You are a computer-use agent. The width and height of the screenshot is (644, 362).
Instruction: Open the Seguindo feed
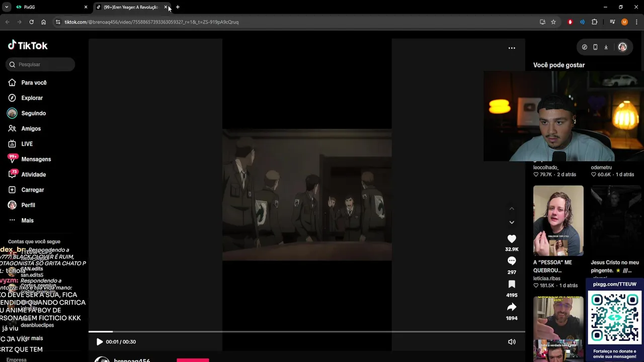tap(33, 113)
